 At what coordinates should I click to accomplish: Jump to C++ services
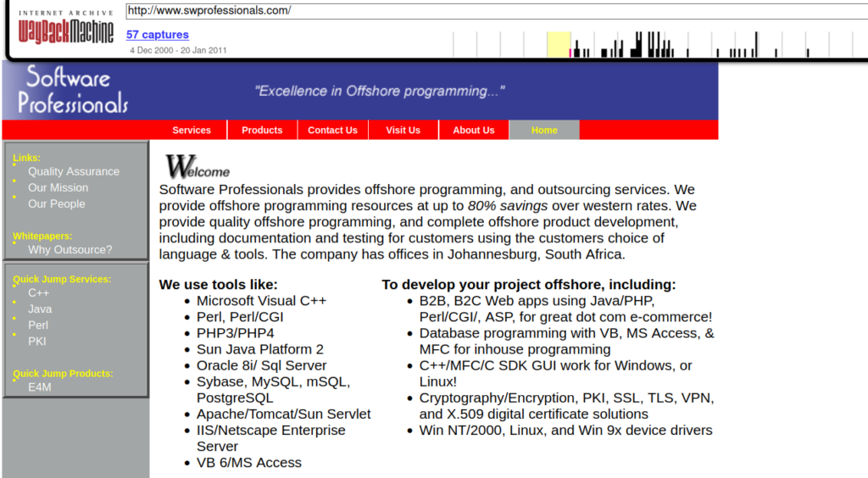[39, 292]
